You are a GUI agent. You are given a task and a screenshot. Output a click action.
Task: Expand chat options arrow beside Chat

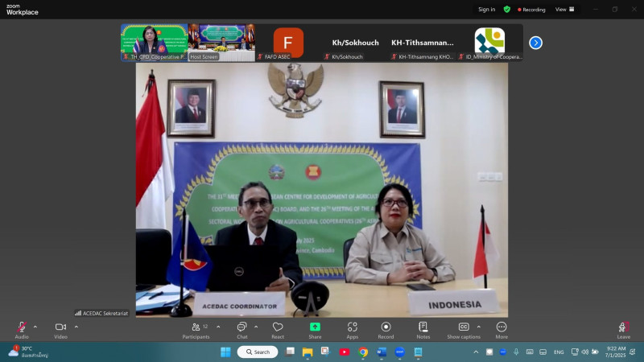(256, 327)
